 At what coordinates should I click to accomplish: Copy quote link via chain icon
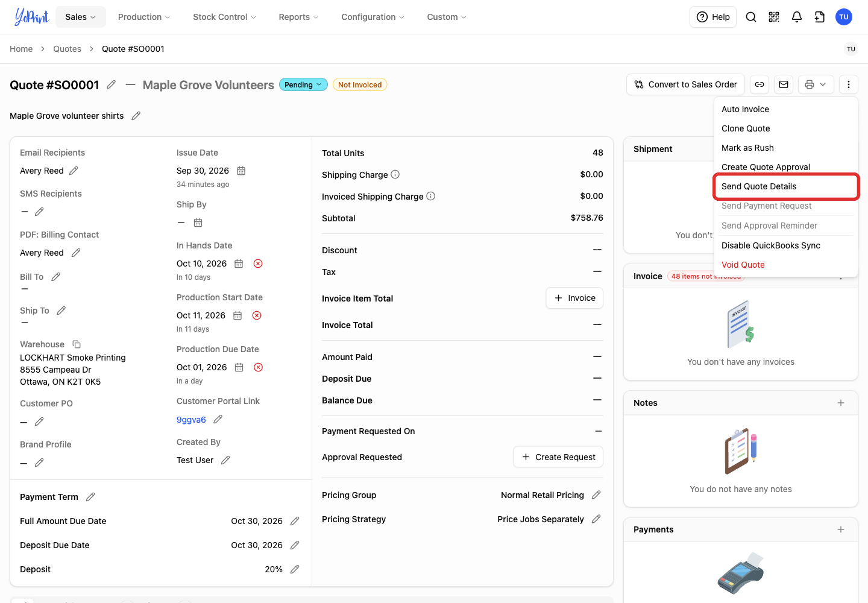759,84
